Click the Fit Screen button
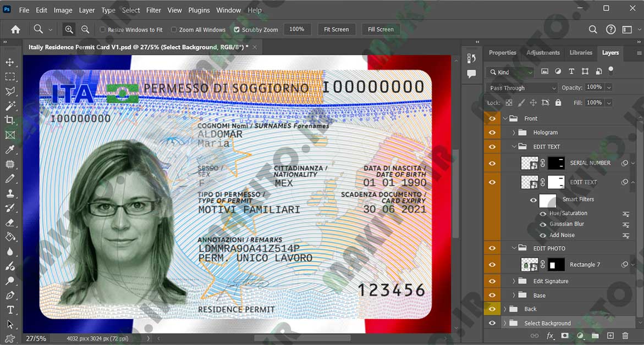 [x=337, y=30]
